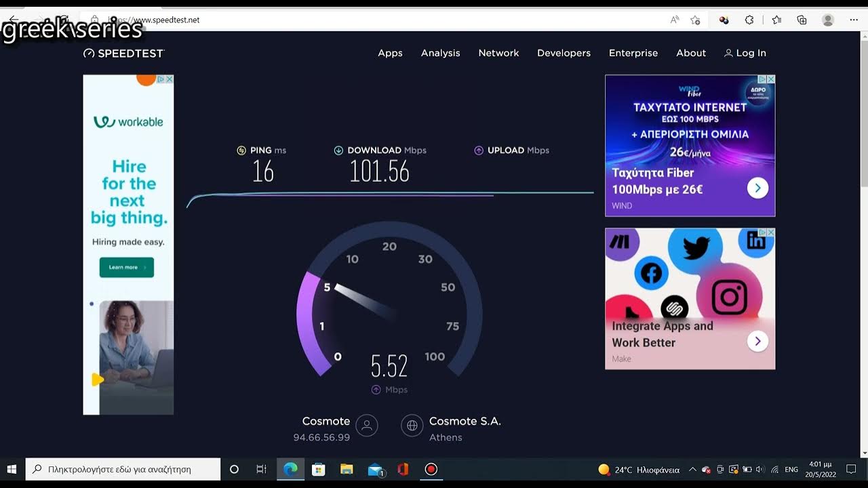868x488 pixels.
Task: Open the Collections icon in toolbar
Action: pyautogui.click(x=802, y=20)
